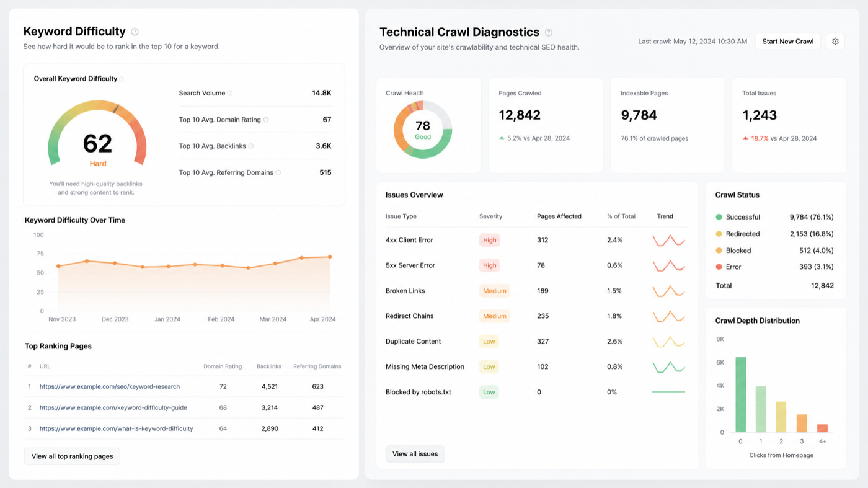Click Low severity badge for Duplicate Content

click(489, 342)
